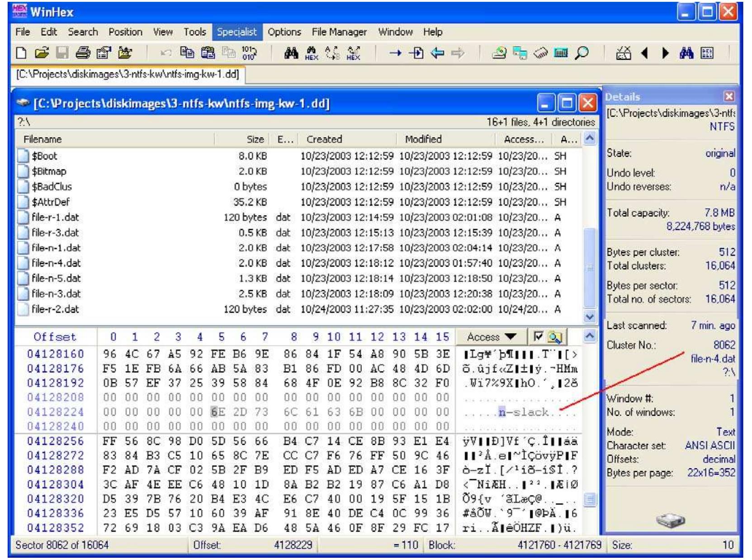Click the magnifier icon beside the hex checkbox
Screen dimensions: 752x560
(x=553, y=336)
